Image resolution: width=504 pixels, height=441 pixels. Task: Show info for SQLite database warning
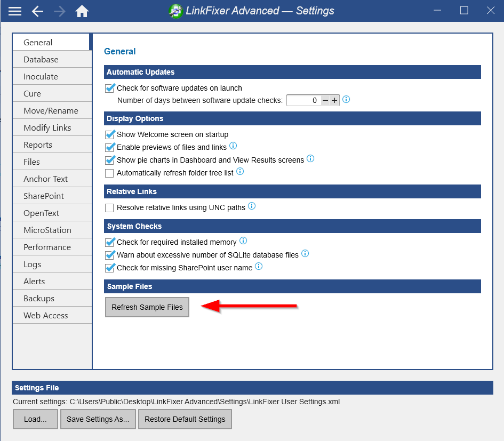[x=305, y=254]
